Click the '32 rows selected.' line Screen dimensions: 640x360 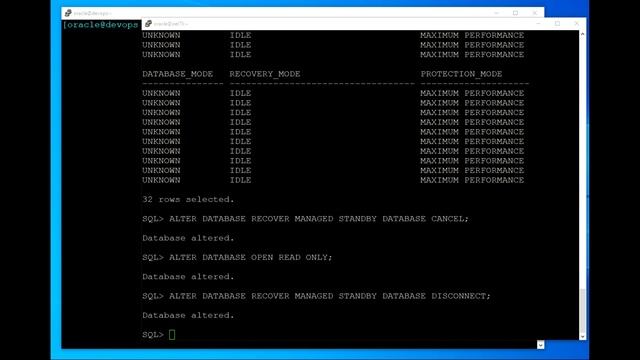(188, 200)
